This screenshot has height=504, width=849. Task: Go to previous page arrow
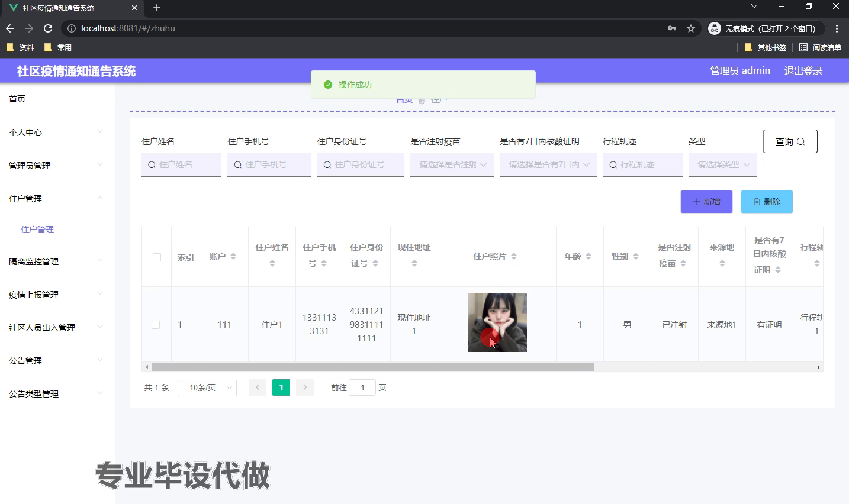click(258, 387)
